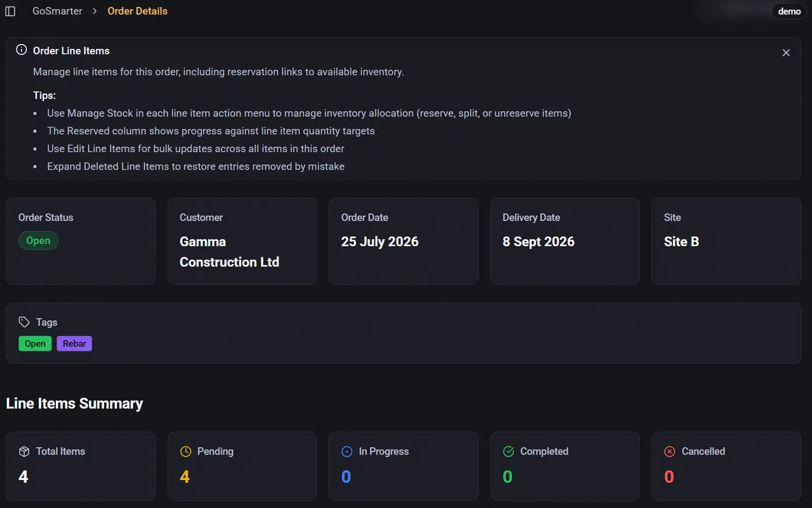Click the Delivery Date label
The image size is (812, 508).
(x=531, y=217)
